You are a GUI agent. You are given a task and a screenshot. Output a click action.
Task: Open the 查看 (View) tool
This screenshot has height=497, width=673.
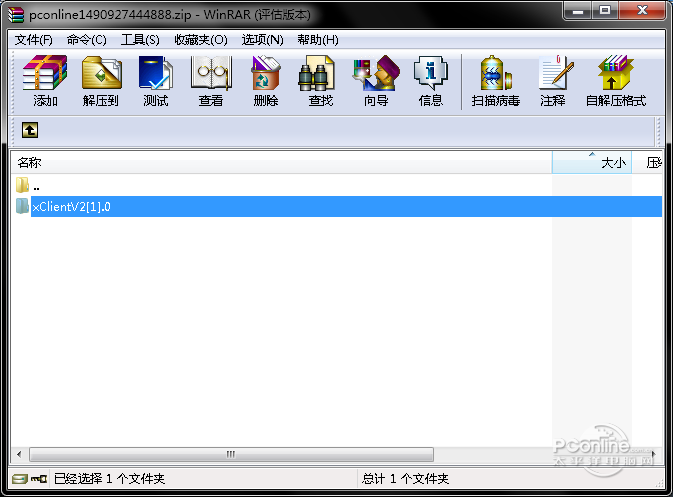(211, 81)
